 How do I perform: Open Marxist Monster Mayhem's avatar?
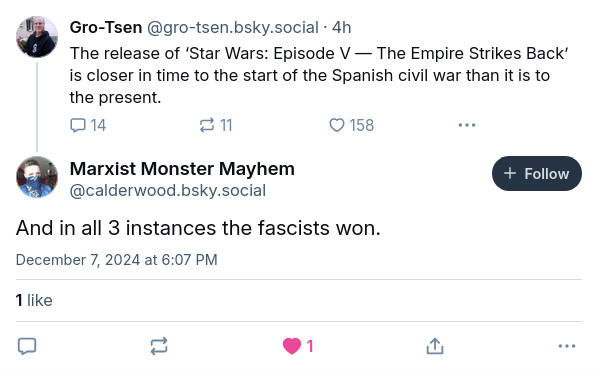[37, 177]
